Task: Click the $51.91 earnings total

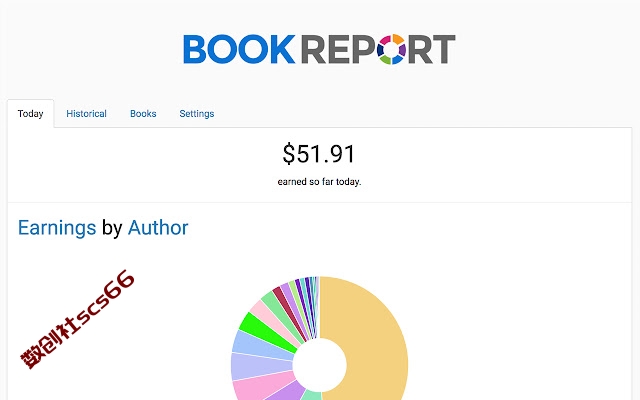Action: (x=319, y=154)
